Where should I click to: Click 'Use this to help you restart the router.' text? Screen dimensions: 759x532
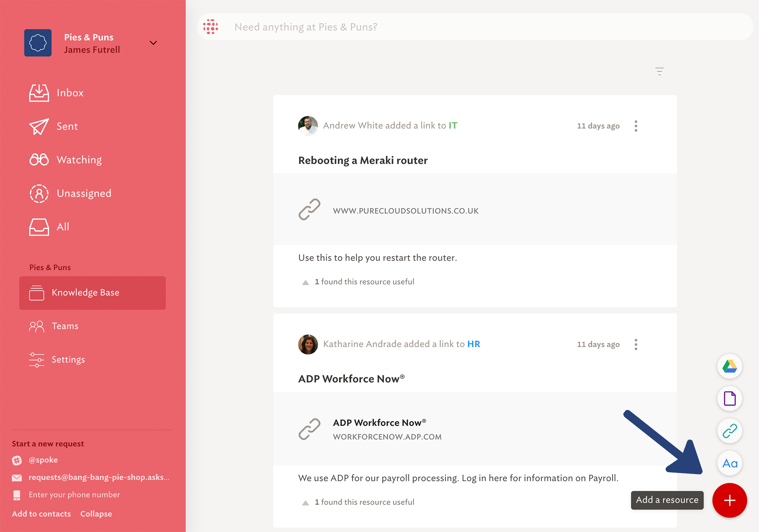tap(378, 258)
